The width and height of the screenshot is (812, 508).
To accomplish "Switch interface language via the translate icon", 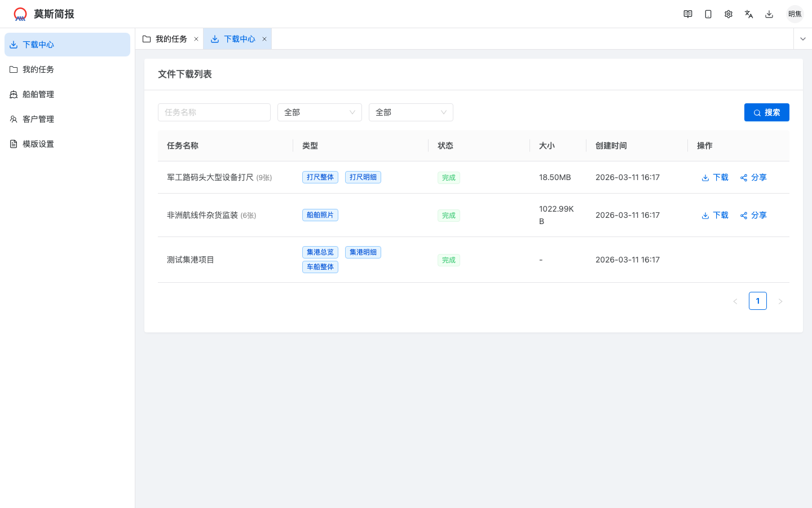I will pyautogui.click(x=748, y=14).
